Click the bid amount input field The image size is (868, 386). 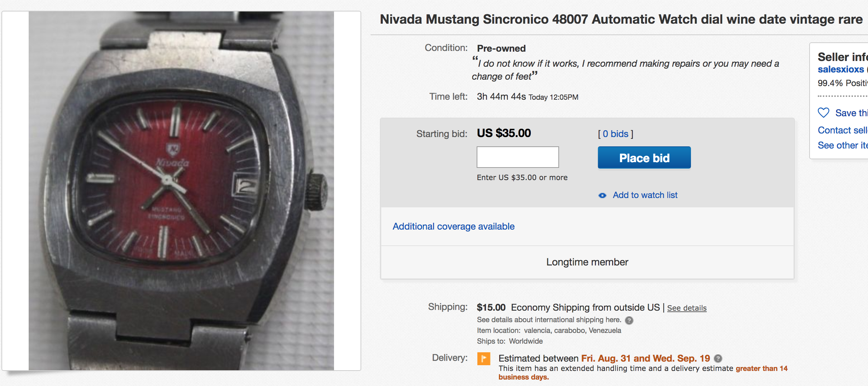518,157
